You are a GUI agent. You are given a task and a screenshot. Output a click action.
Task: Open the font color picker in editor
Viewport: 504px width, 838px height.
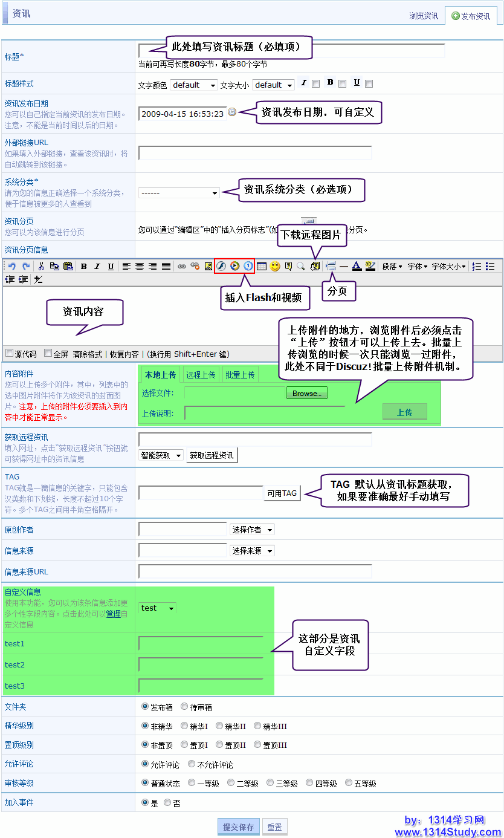(357, 266)
